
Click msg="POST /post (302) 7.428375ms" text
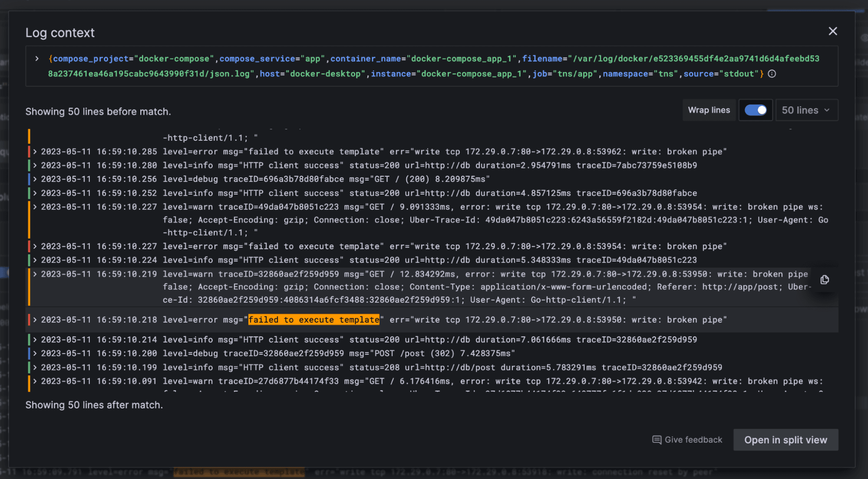pyautogui.click(x=432, y=353)
